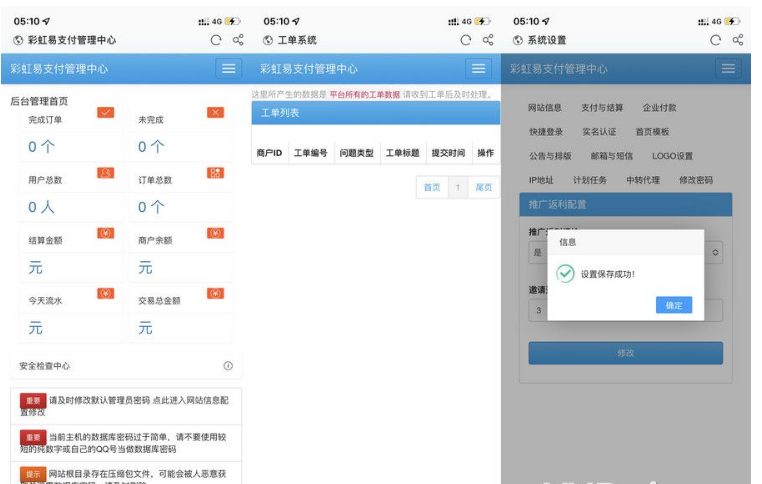Click 彩虹易支付管理中心 brand on work order screen

click(309, 69)
